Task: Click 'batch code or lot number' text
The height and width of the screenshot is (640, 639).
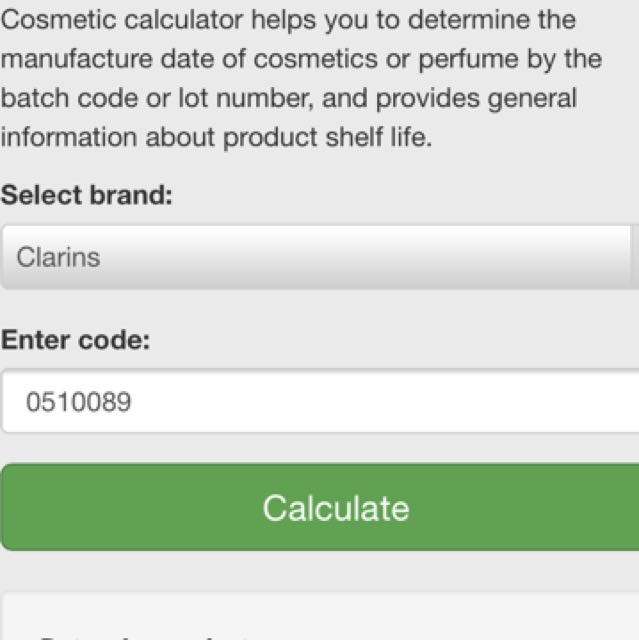Action: point(156,98)
